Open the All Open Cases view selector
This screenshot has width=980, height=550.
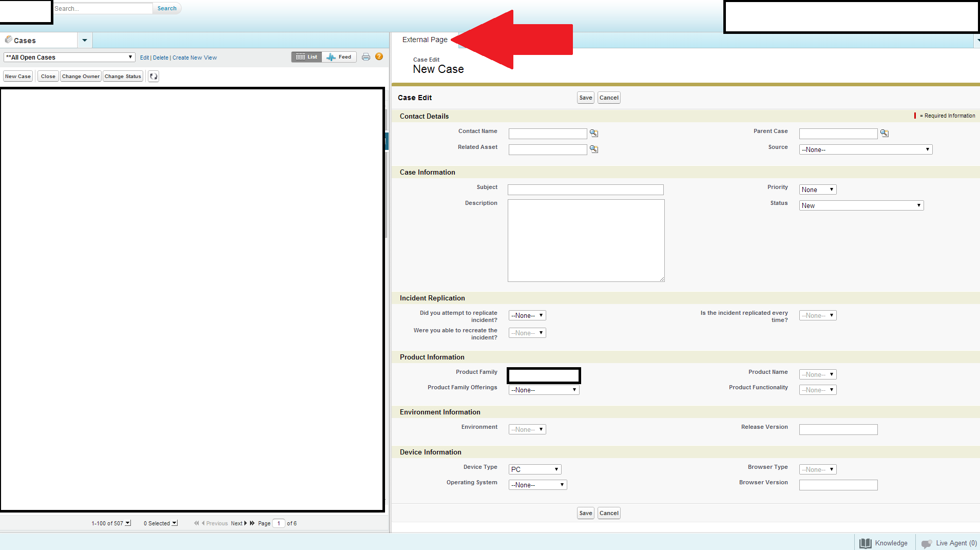69,58
